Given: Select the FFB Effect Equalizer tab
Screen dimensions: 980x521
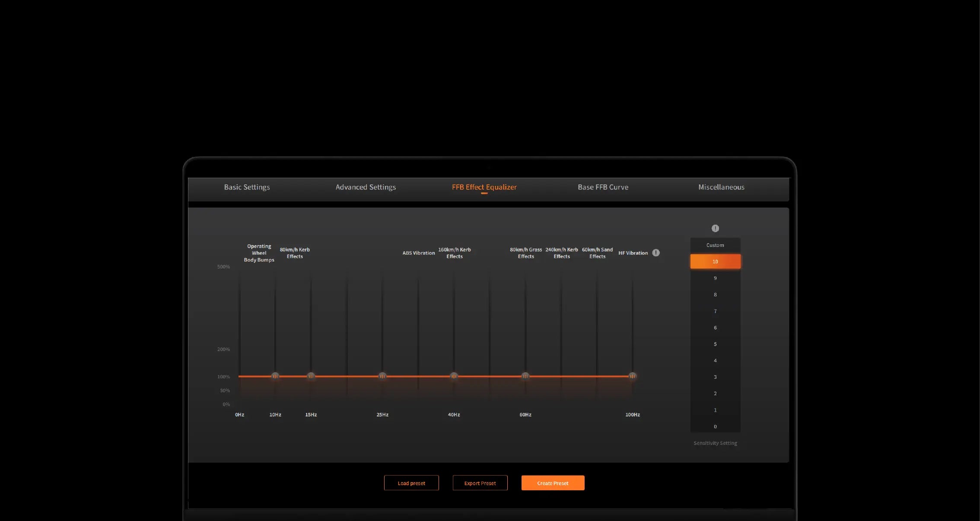Looking at the screenshot, I should [x=484, y=187].
